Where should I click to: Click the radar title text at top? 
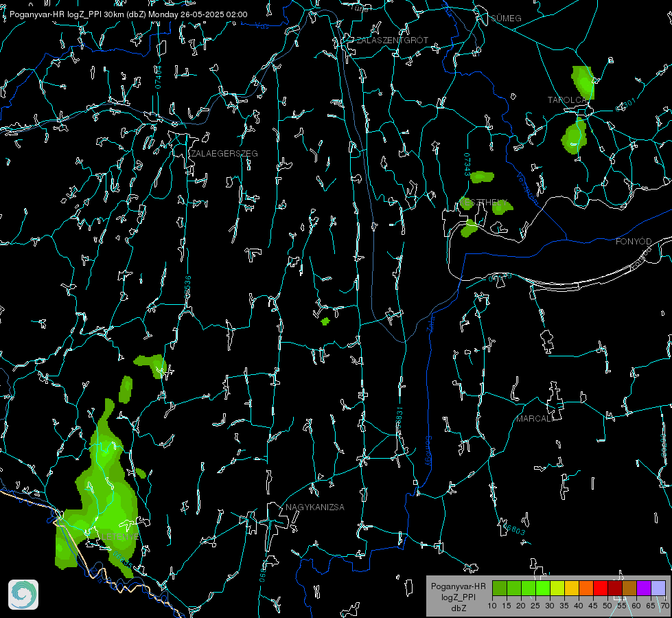click(128, 14)
